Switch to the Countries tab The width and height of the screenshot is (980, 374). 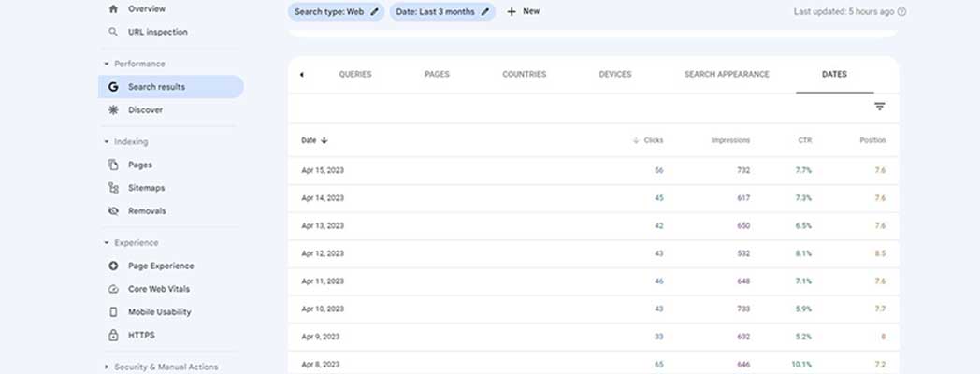[x=524, y=75]
